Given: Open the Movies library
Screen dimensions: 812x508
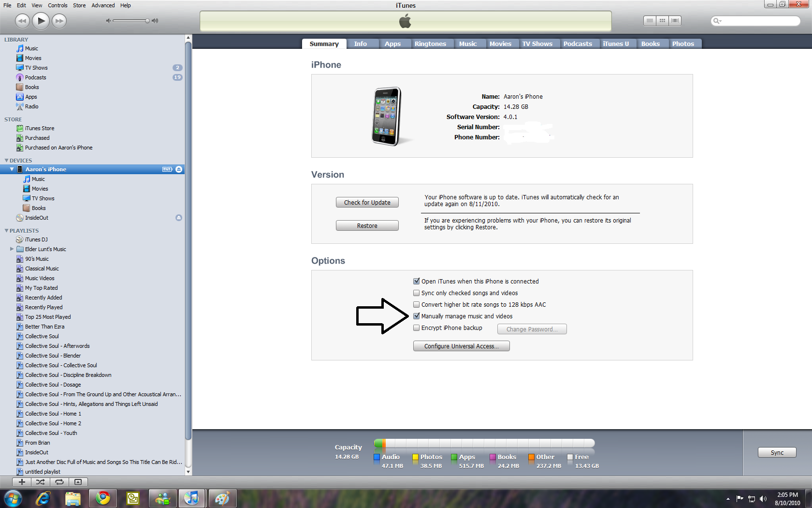Looking at the screenshot, I should 33,58.
